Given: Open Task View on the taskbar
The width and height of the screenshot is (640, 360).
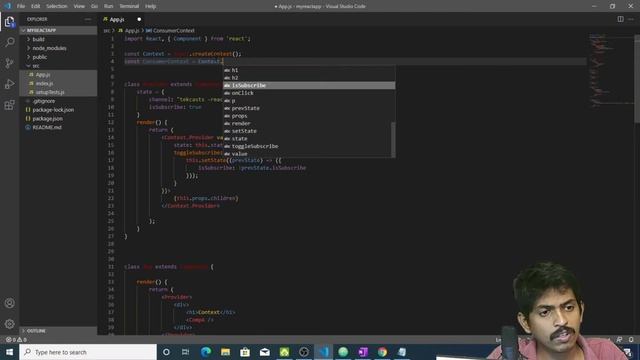Looking at the screenshot, I should point(185,352).
